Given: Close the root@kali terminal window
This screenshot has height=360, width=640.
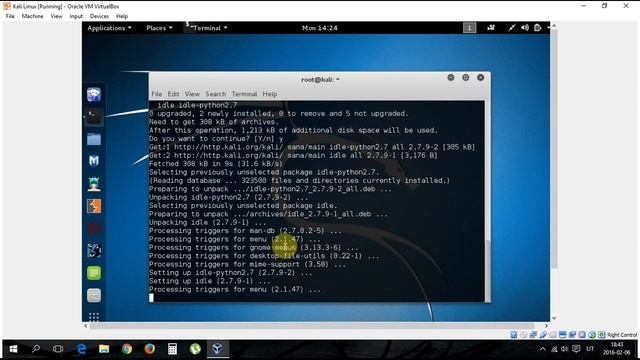Looking at the screenshot, I should click(x=480, y=78).
